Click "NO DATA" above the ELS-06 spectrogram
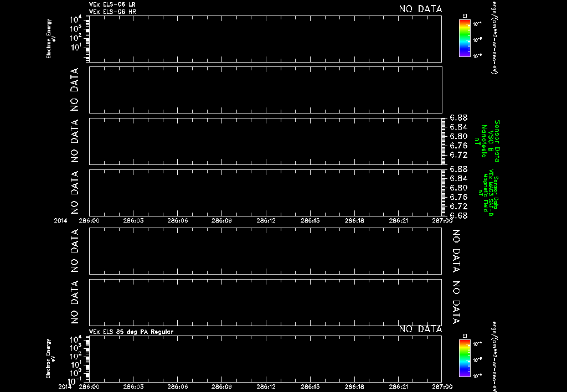Viewport: 567px width, 392px height. 420,9
